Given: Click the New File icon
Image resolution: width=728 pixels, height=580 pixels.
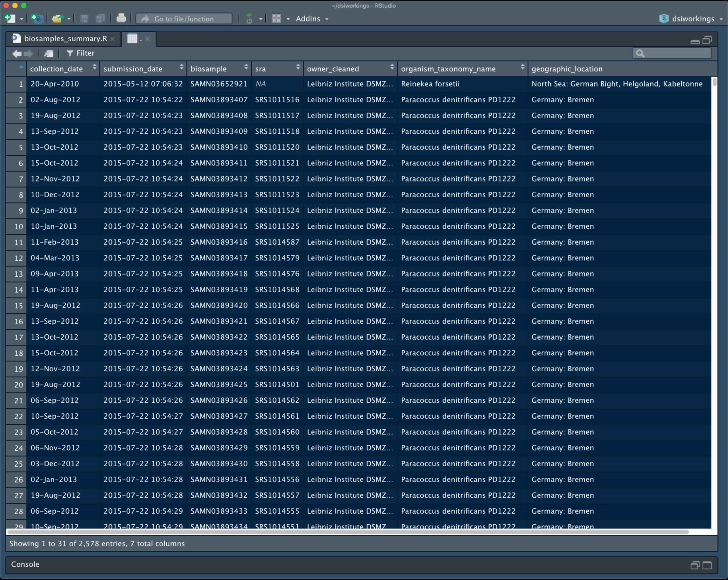Looking at the screenshot, I should (10, 18).
